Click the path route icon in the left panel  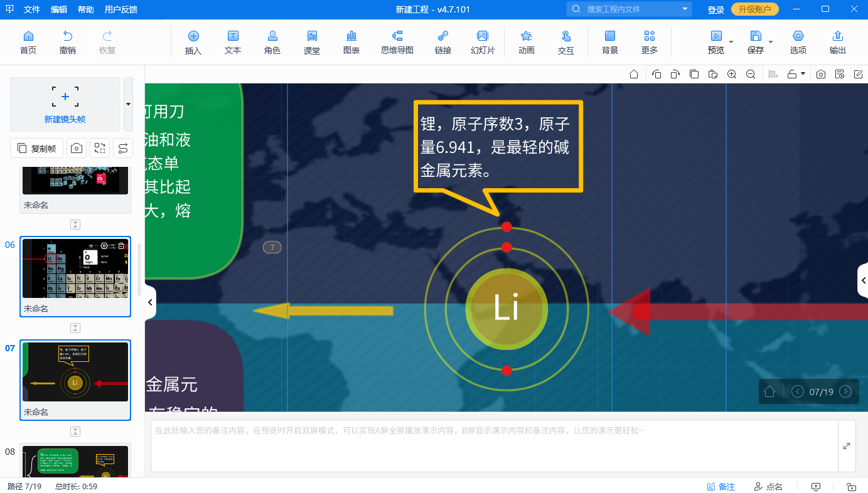pyautogui.click(x=123, y=148)
